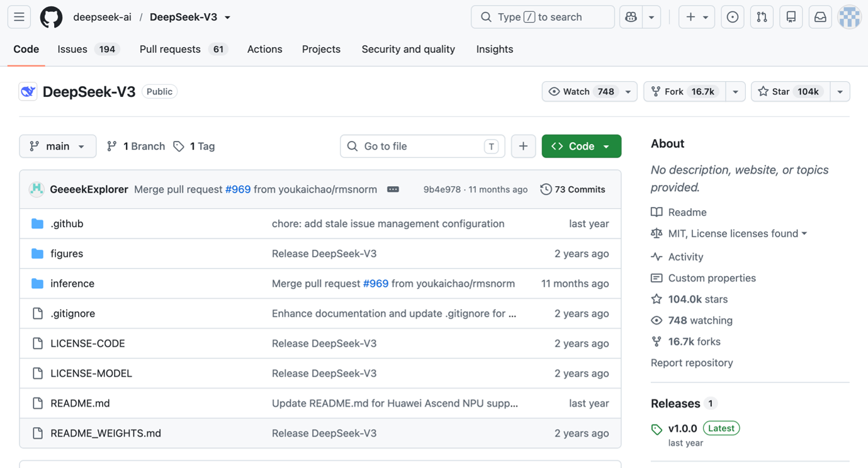Viewport: 868px width, 468px height.
Task: Open the notifications inbox icon
Action: coord(820,17)
